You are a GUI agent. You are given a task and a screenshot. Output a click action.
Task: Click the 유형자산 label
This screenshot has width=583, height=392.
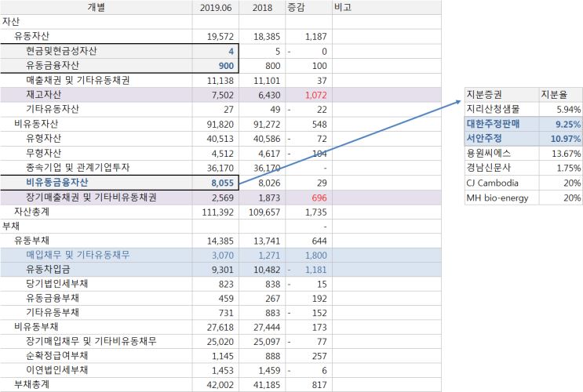click(x=43, y=139)
